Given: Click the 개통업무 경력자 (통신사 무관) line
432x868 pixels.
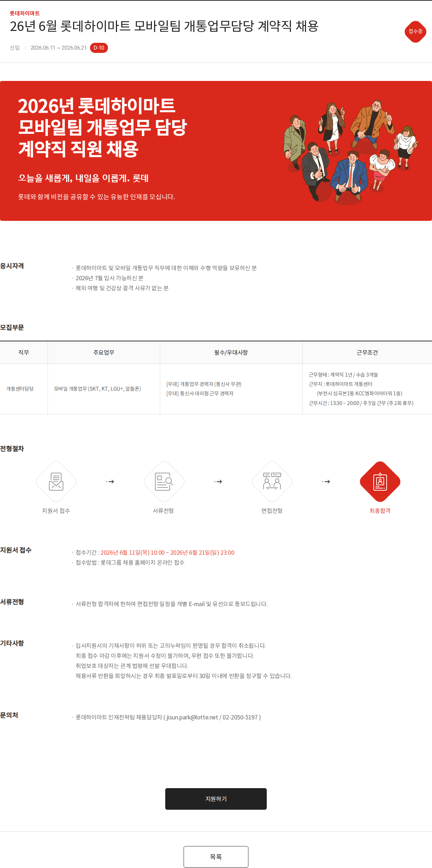Looking at the screenshot, I should tap(204, 384).
